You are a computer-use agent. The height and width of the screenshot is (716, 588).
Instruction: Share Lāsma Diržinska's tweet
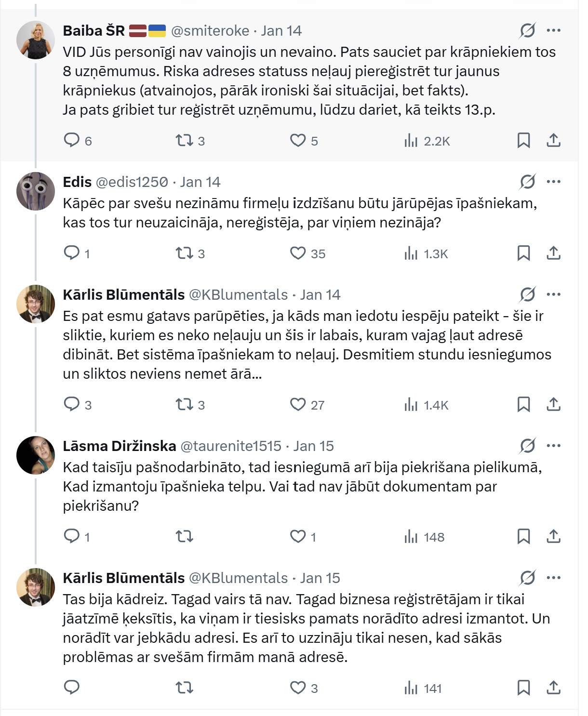tap(553, 536)
